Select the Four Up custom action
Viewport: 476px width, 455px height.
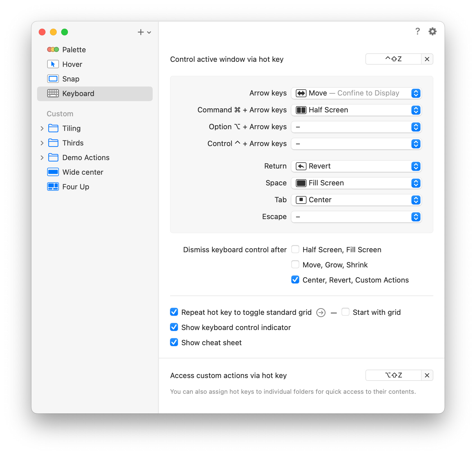pos(75,187)
